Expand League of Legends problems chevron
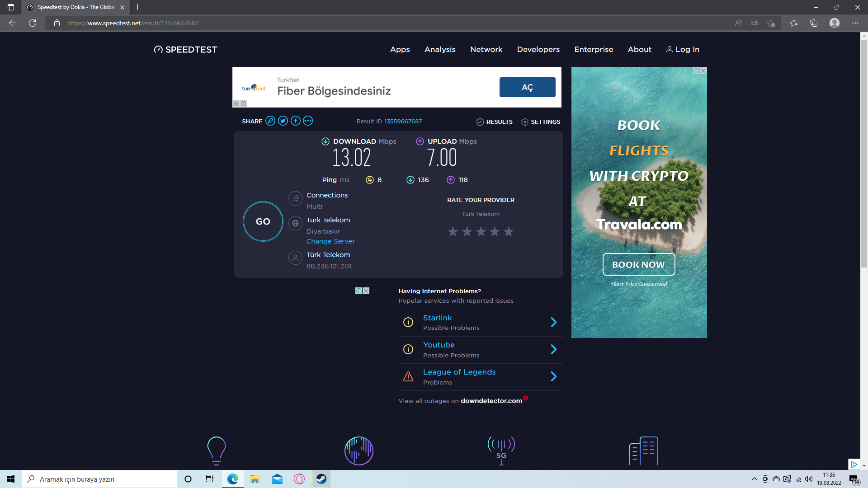 coord(553,376)
